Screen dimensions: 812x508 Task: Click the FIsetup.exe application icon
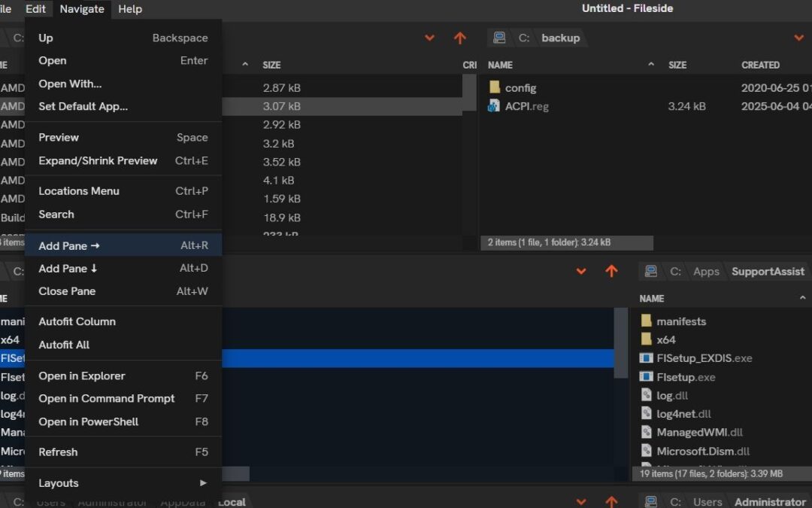point(647,376)
